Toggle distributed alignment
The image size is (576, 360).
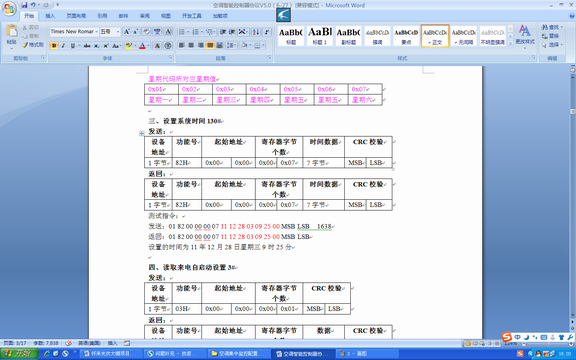click(x=219, y=46)
